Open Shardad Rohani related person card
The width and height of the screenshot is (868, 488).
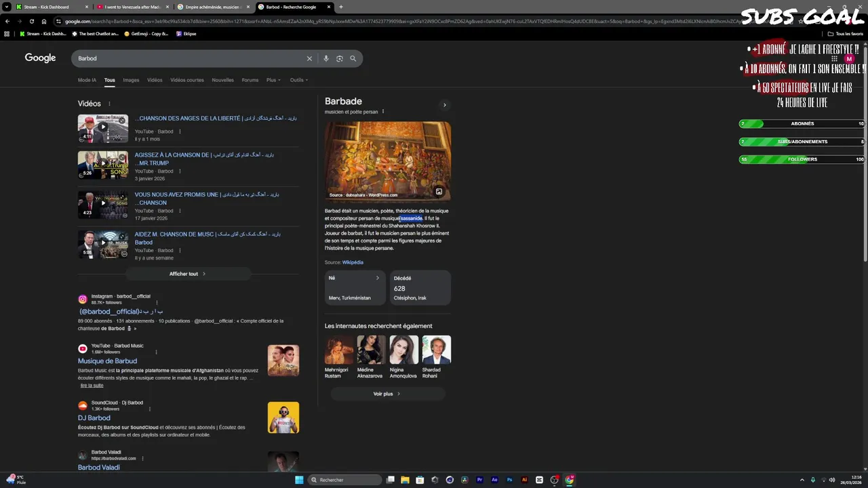pos(436,357)
